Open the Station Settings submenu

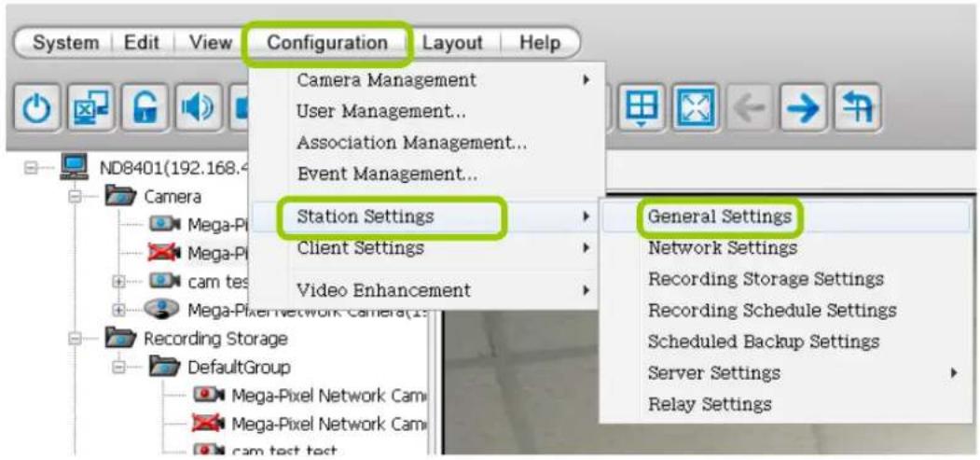click(x=427, y=216)
